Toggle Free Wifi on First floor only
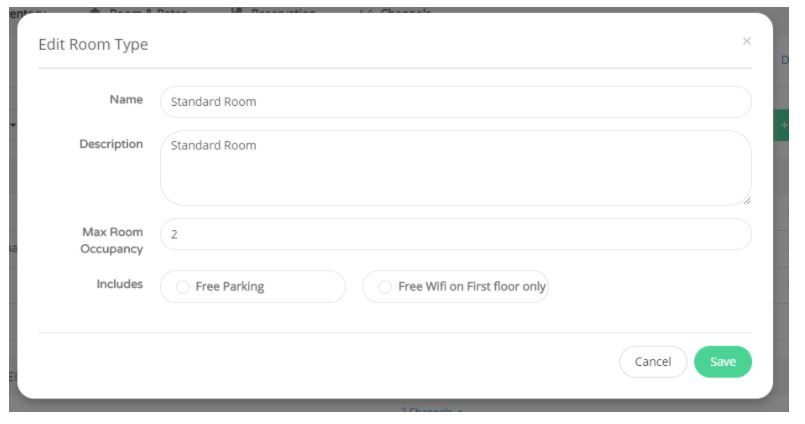The image size is (805, 424). [385, 286]
